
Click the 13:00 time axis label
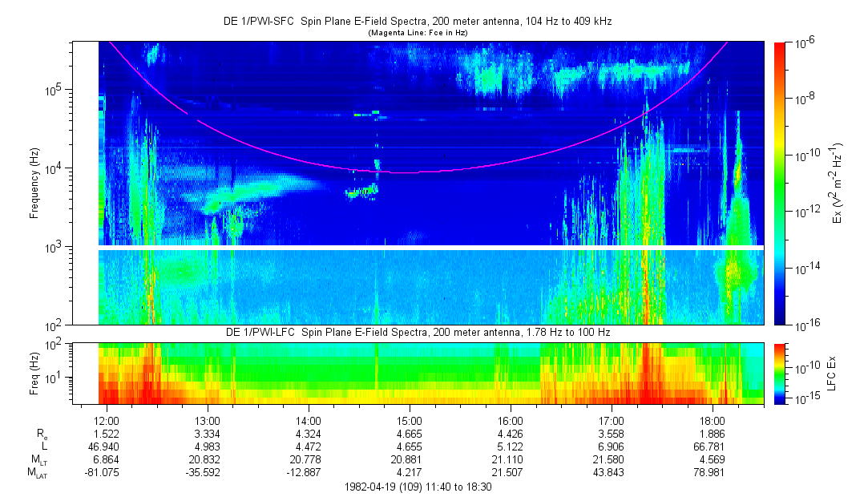click(208, 421)
